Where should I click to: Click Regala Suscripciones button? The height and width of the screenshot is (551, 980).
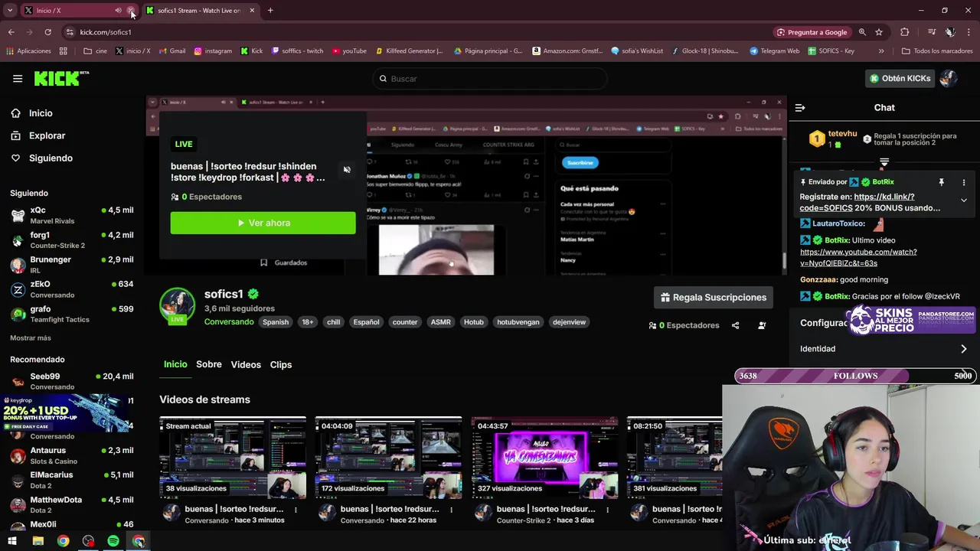[x=713, y=297]
